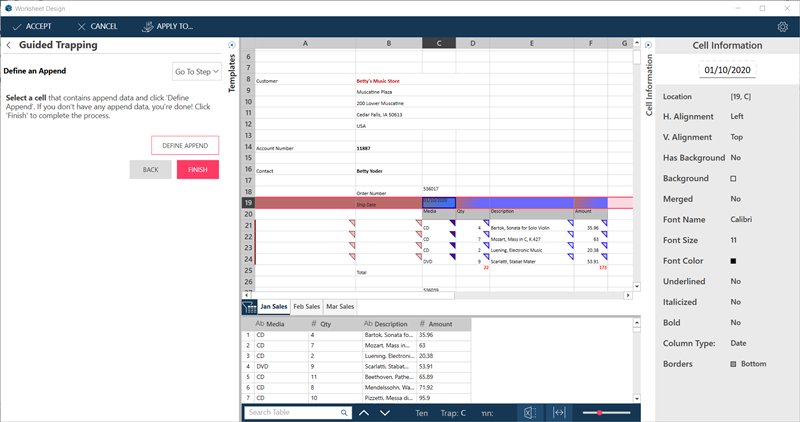The image size is (800, 422).
Task: Toggle the Excel view button in status bar
Action: coord(530,412)
